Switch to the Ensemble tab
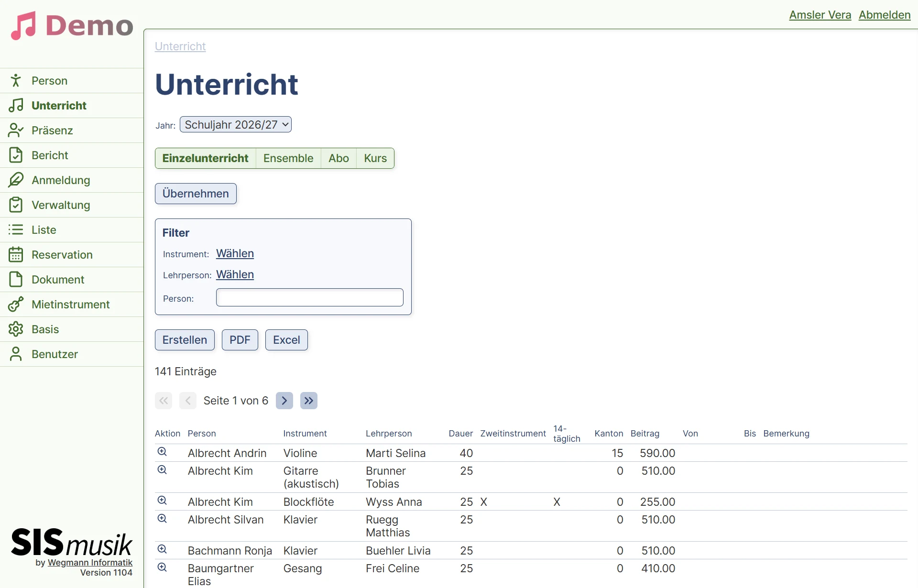This screenshot has width=918, height=588. [288, 158]
